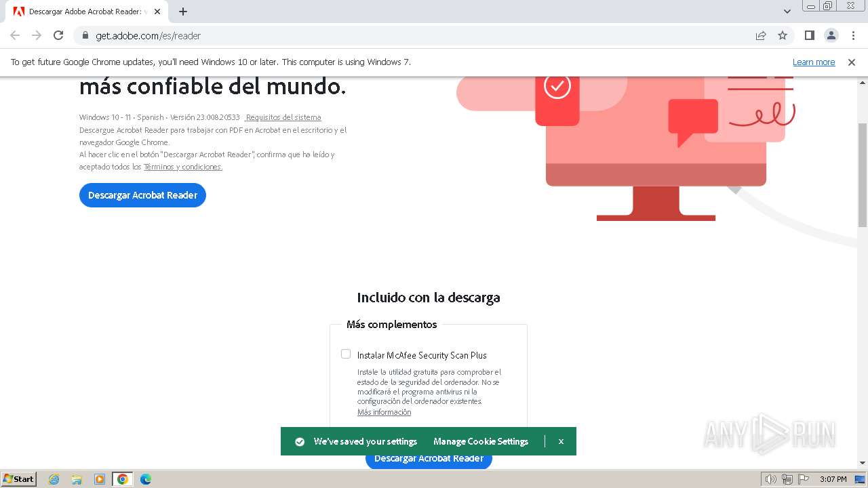Open the Chrome side panel
This screenshot has width=868, height=488.
coord(809,35)
